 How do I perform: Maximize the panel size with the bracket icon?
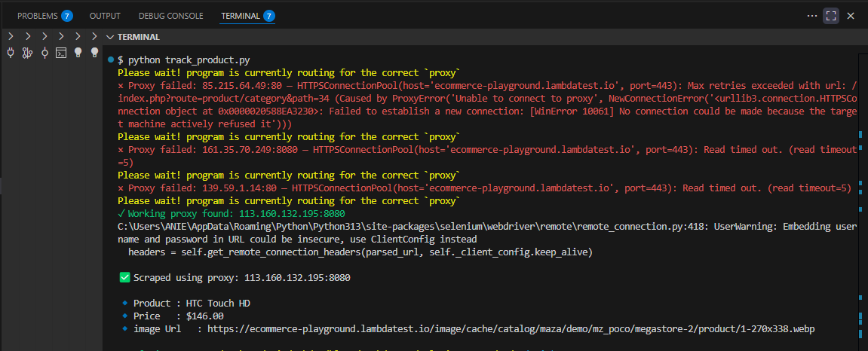tap(830, 16)
